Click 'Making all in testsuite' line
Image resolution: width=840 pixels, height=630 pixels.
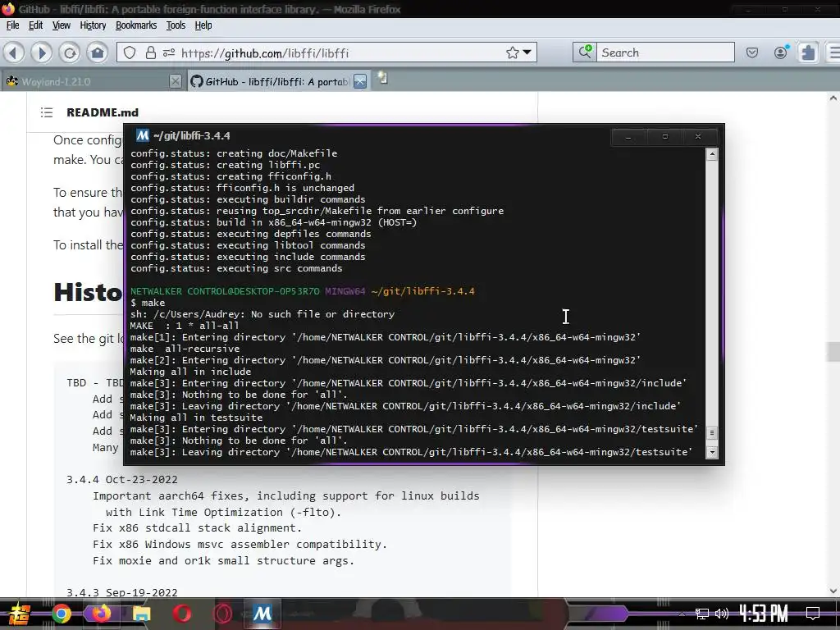196,418
